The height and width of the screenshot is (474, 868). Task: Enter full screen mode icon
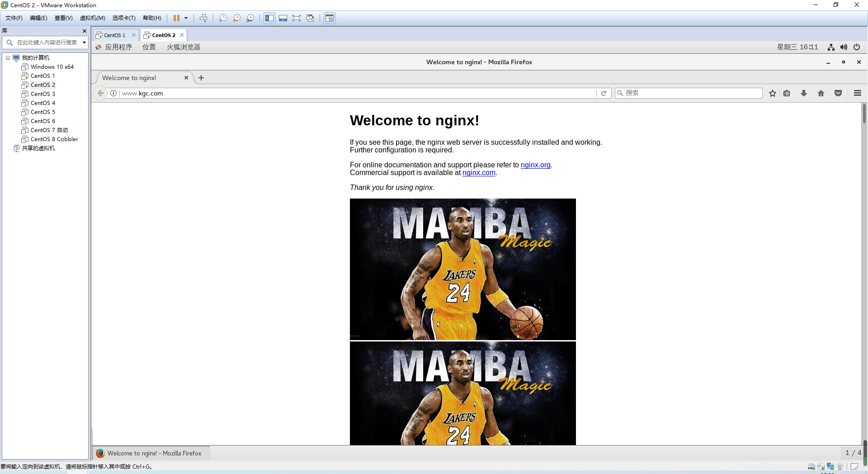point(297,18)
